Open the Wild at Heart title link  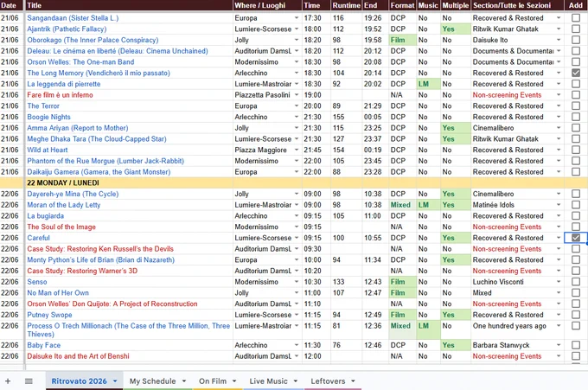[x=48, y=150]
